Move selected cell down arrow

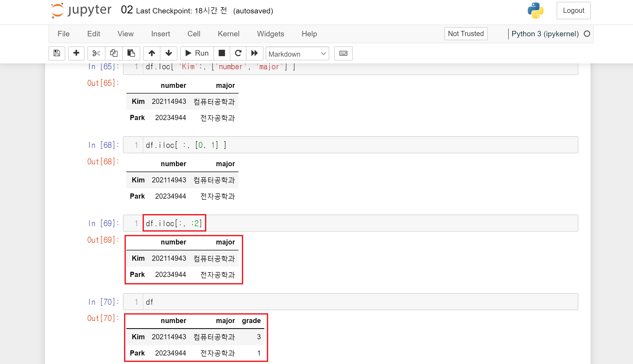(169, 53)
